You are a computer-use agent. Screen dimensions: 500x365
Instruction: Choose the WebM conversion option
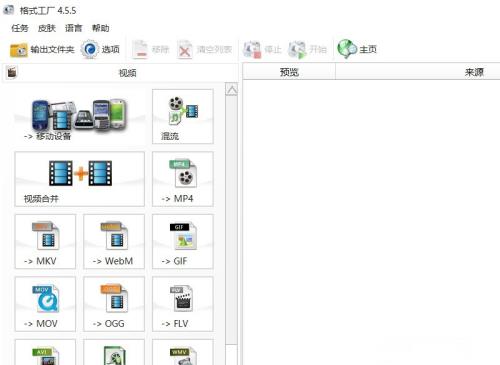[114, 241]
